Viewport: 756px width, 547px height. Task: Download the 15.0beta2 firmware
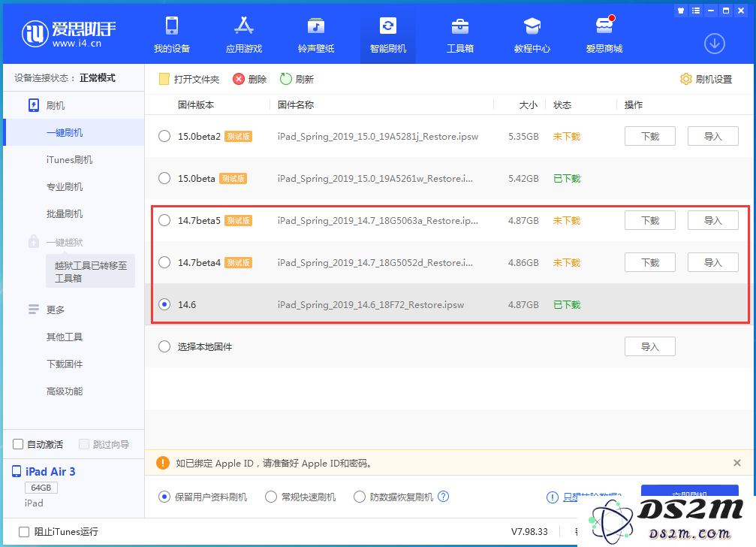tap(650, 136)
